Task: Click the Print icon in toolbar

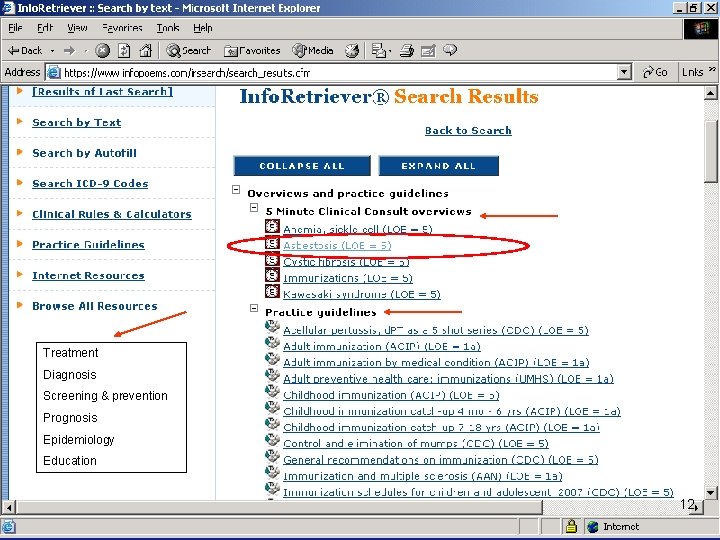Action: pyautogui.click(x=407, y=51)
